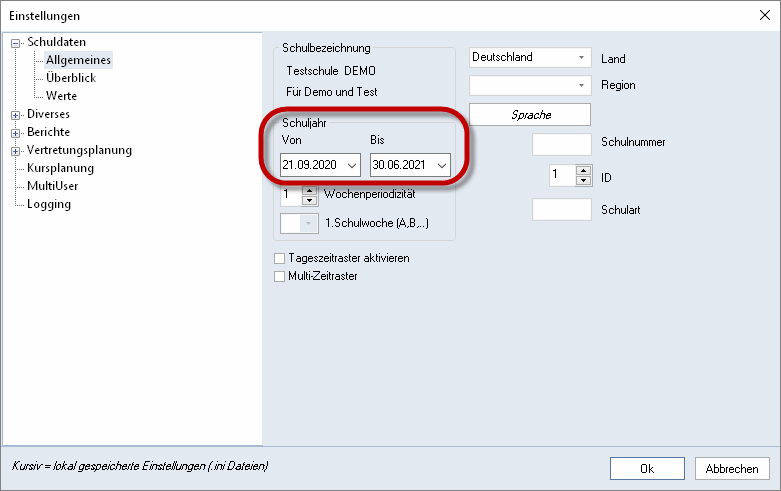The width and height of the screenshot is (781, 491).
Task: Select the Vertretungsplanung tree entry
Action: (x=79, y=150)
